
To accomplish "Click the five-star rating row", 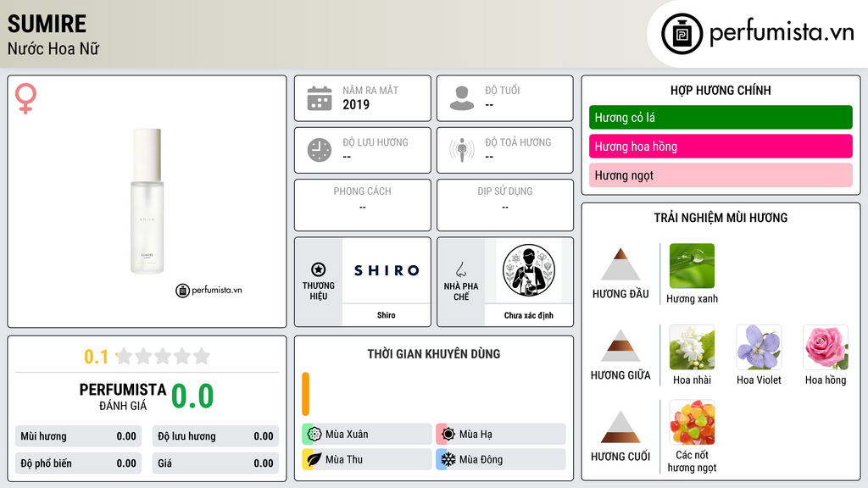I will (x=164, y=356).
